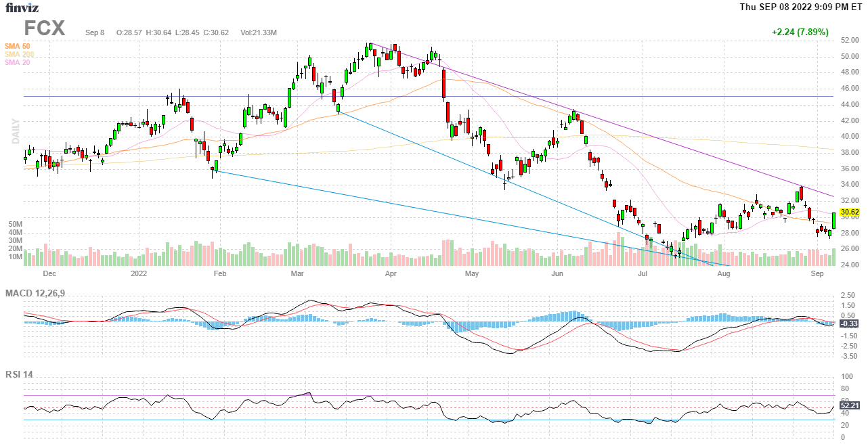The width and height of the screenshot is (868, 448).
Task: Click the MACD 12,26,9 indicator title
Action: (x=40, y=293)
